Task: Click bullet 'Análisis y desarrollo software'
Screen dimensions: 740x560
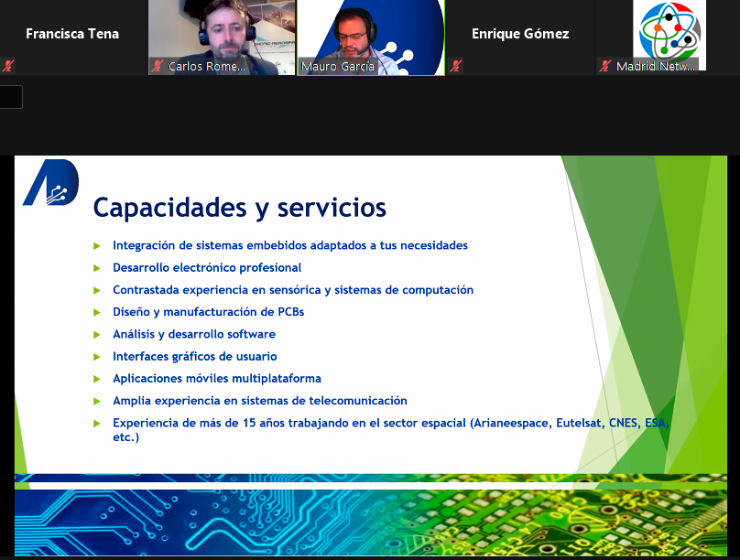Action: coord(194,334)
